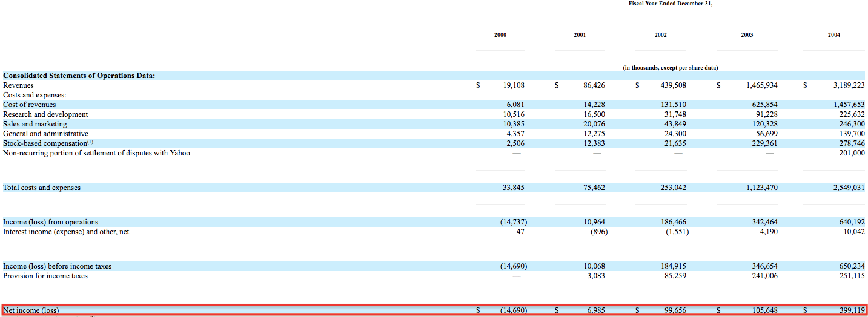This screenshot has height=317, width=868.
Task: Click the Non-recurring Yahoo settlement row label
Action: [x=96, y=153]
